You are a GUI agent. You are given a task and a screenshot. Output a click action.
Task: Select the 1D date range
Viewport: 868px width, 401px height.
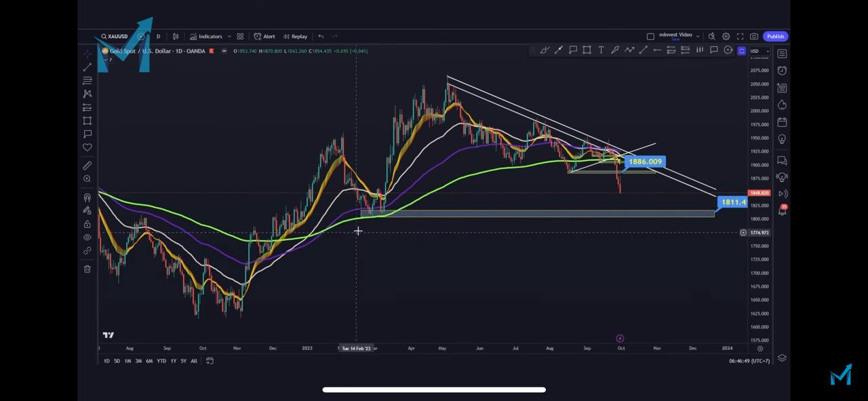tap(106, 361)
